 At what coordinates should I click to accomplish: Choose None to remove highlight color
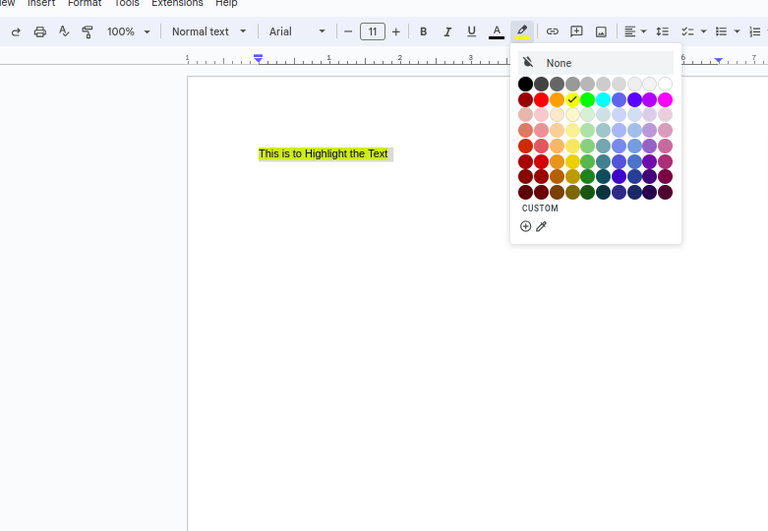(x=558, y=63)
